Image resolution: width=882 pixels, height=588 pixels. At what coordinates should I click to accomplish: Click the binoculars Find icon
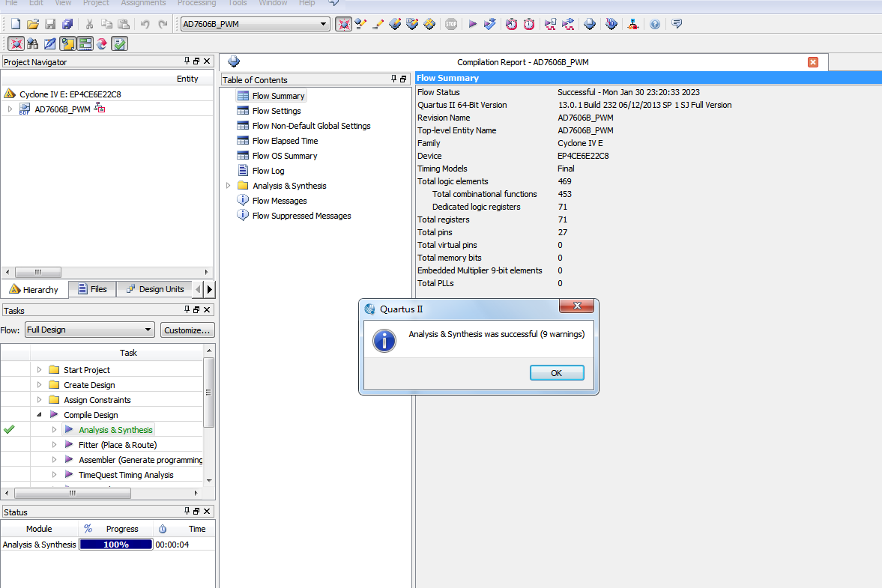click(32, 43)
